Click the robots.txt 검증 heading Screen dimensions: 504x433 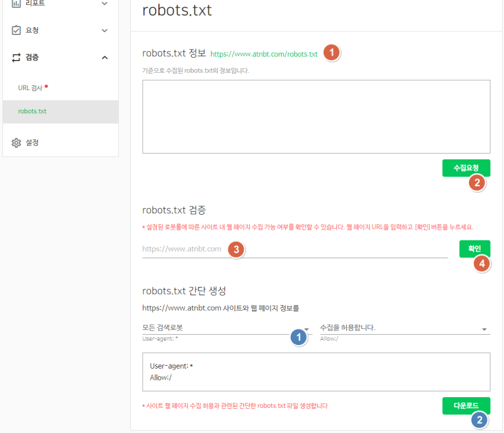(x=174, y=210)
